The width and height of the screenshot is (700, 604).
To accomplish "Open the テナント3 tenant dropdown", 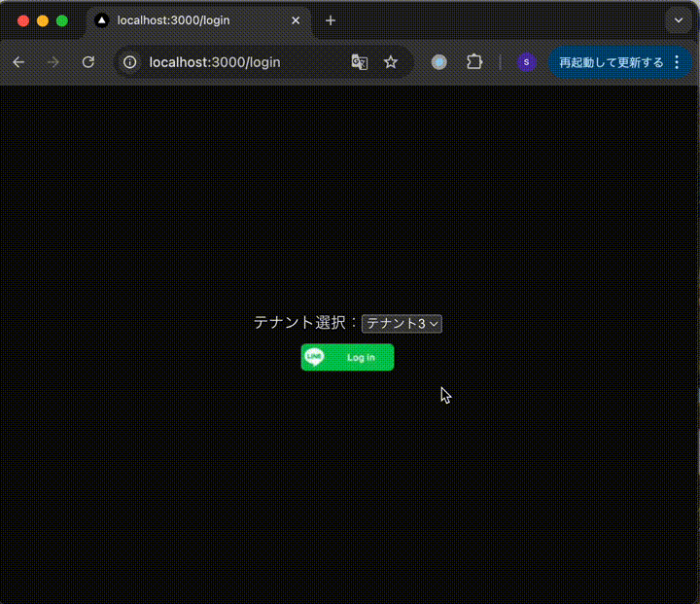I will 402,324.
